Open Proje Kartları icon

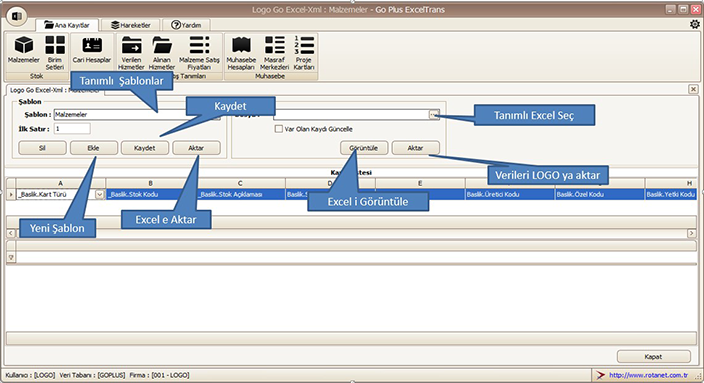coord(304,53)
